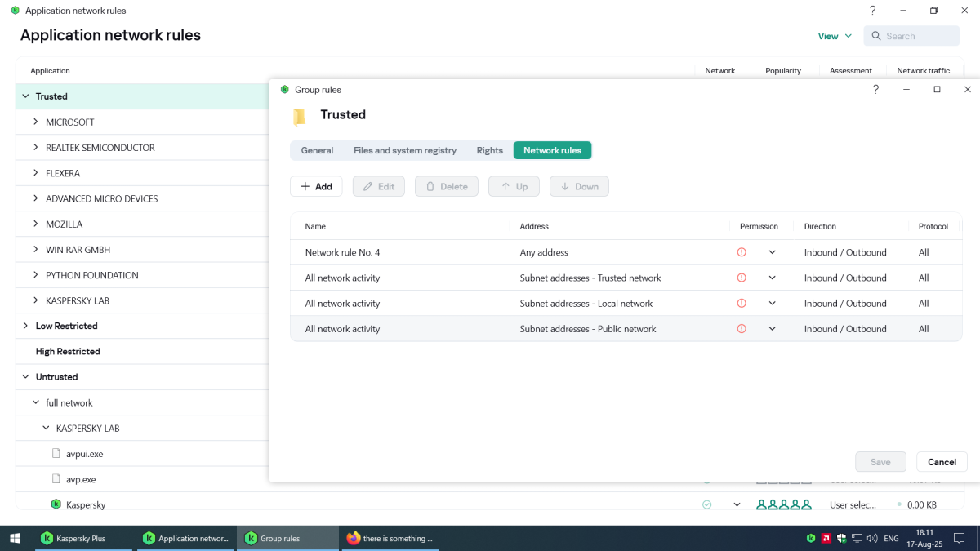The image size is (980, 551).
Task: Click the Kaspersky logo in Group rules title bar
Action: coord(284,90)
